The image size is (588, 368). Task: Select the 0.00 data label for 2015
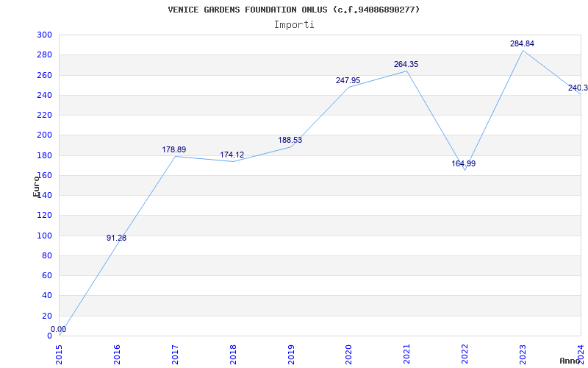(x=59, y=329)
